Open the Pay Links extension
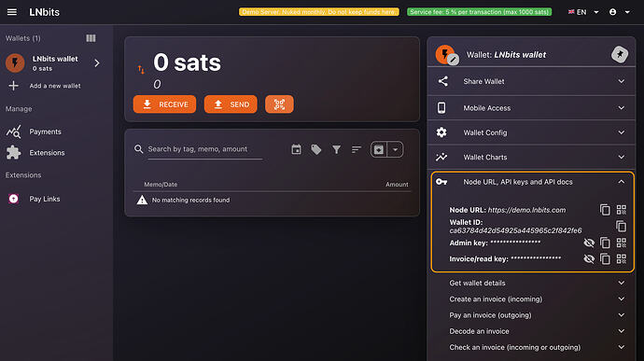 45,199
